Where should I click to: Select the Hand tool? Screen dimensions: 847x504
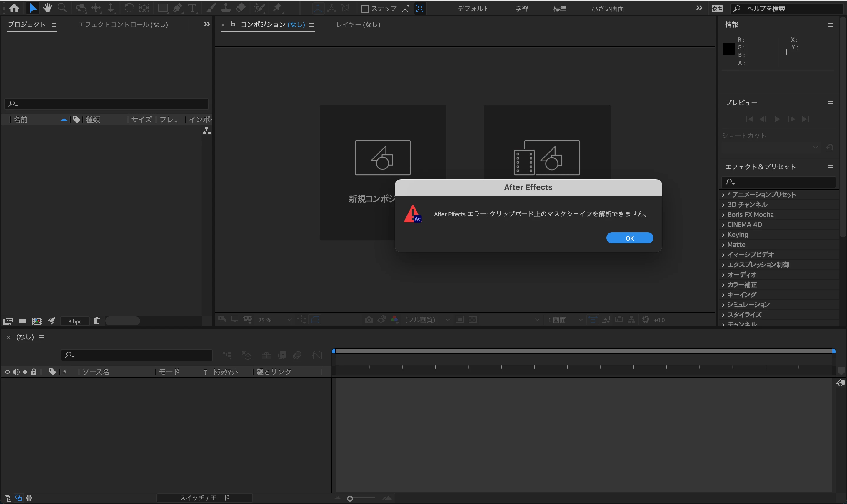47,8
